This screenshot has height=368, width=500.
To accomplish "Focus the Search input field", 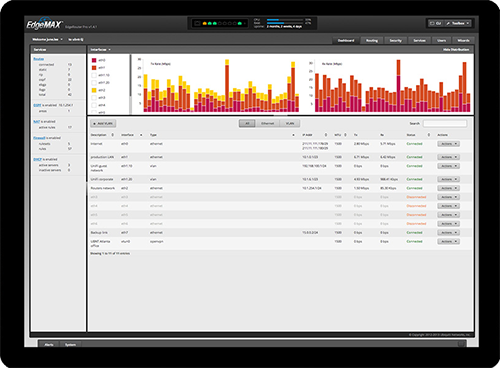I will [x=445, y=124].
